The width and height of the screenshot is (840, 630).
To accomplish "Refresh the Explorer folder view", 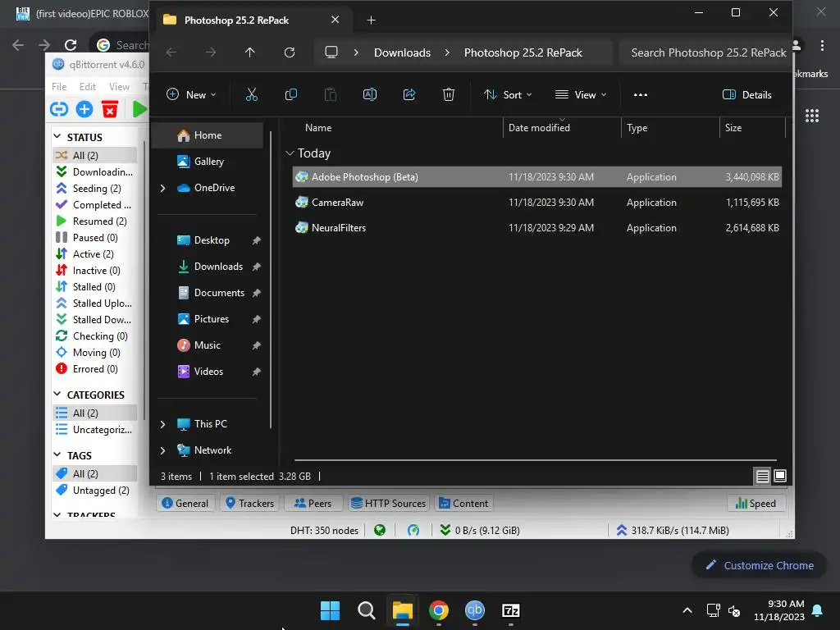I will pos(290,52).
